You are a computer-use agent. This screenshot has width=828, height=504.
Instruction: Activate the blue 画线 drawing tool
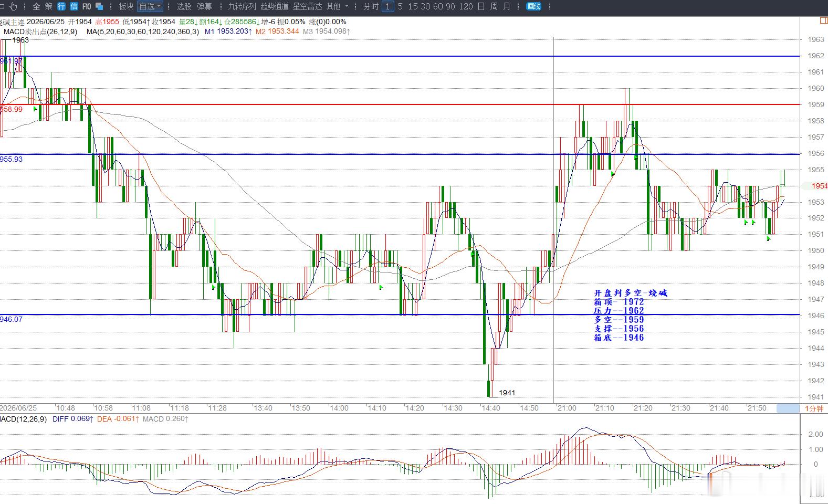click(x=533, y=6)
